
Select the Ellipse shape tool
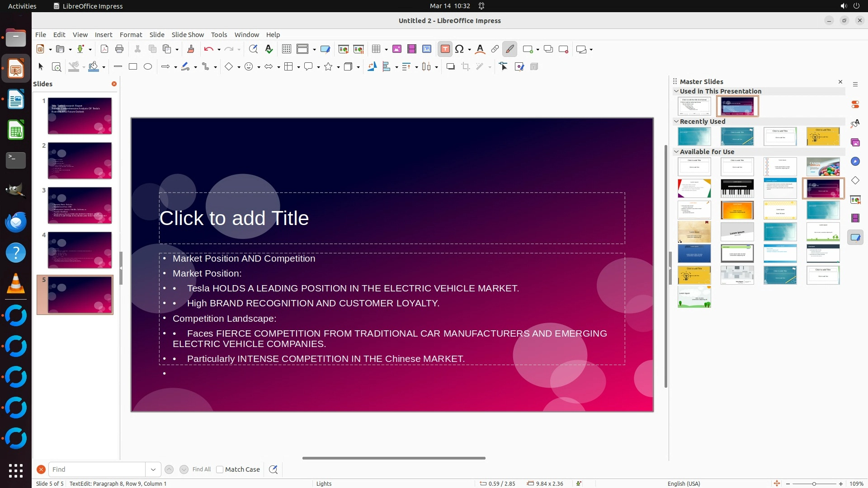pos(148,67)
